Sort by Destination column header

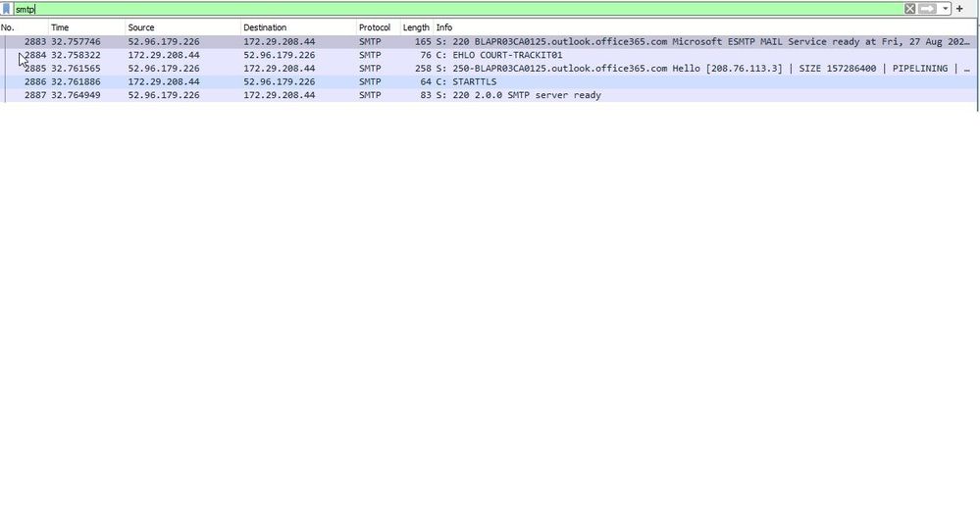click(x=299, y=27)
